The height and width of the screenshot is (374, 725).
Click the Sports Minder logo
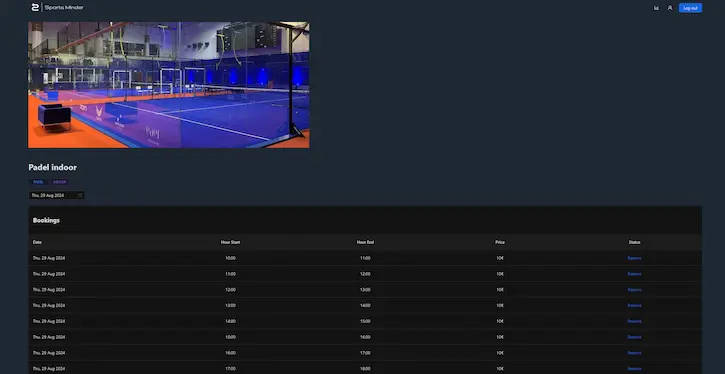click(x=57, y=7)
